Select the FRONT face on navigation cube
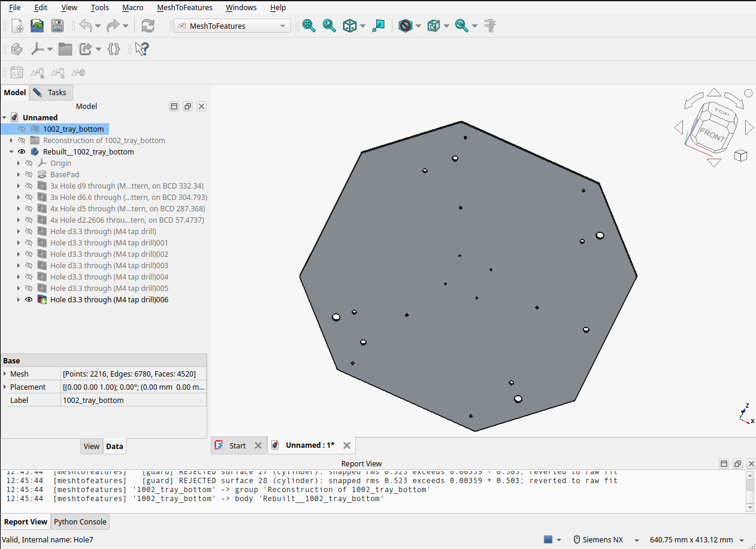Screen dimensions: 756x549 pos(712,135)
